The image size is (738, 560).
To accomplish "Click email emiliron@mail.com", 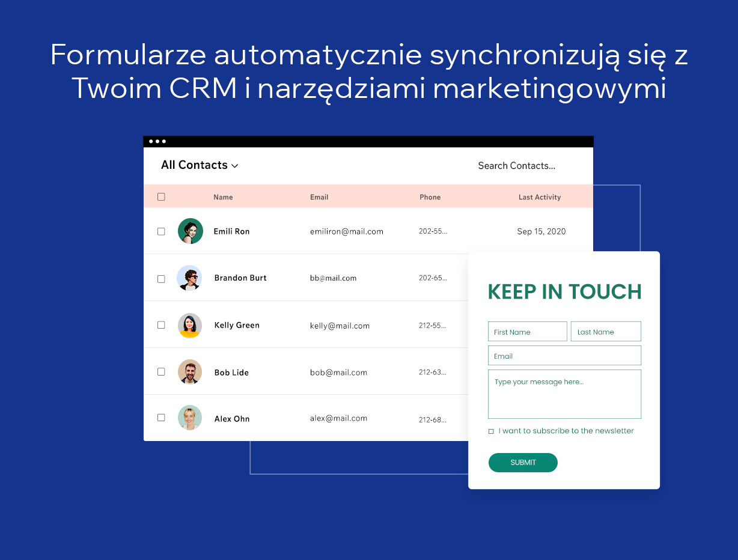I will click(x=347, y=231).
